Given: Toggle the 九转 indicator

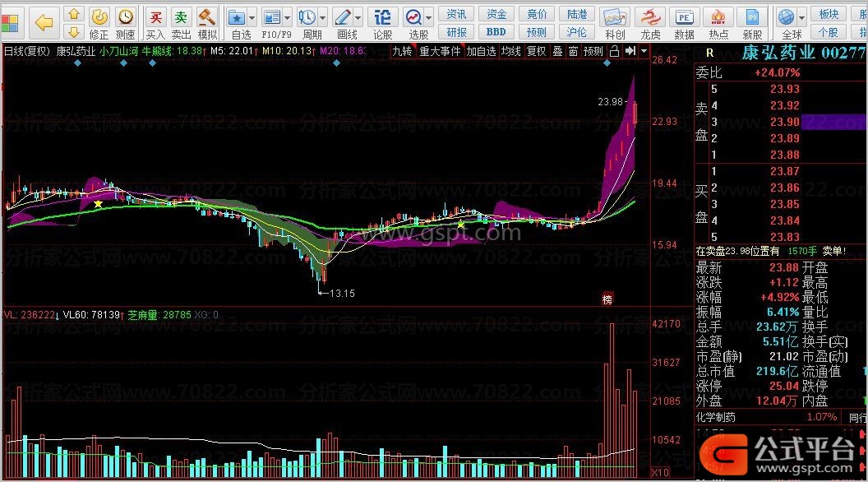Looking at the screenshot, I should pyautogui.click(x=403, y=52).
